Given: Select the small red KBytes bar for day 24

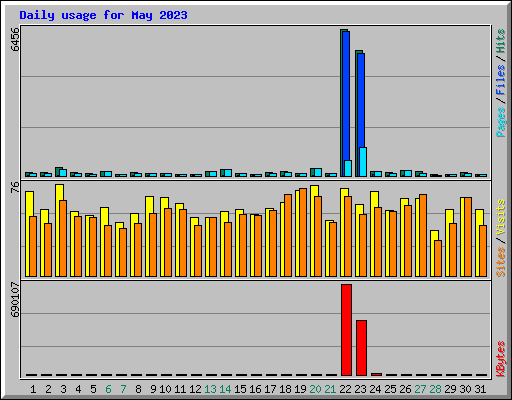Looking at the screenshot, I should (x=376, y=374).
